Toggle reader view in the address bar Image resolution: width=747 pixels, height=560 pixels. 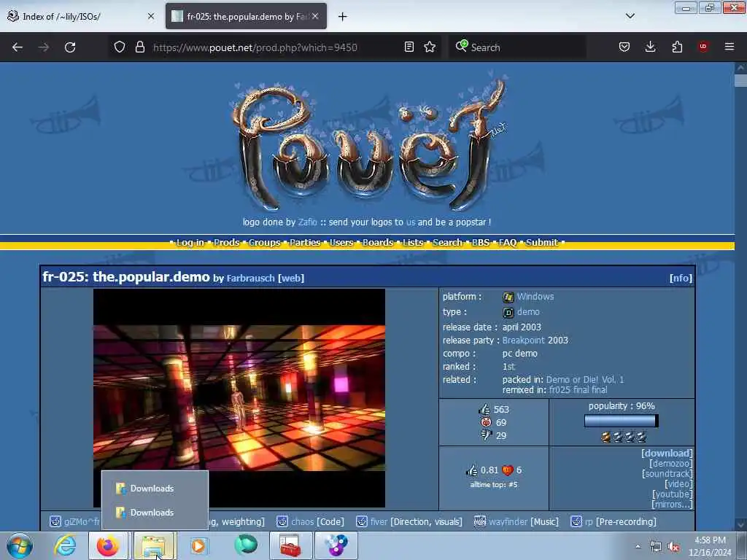point(409,47)
